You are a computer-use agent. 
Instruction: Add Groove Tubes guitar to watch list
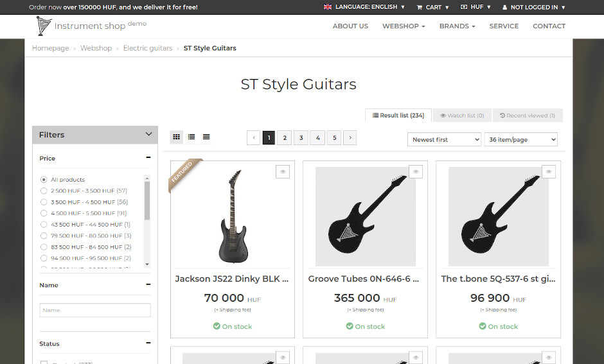tap(416, 171)
